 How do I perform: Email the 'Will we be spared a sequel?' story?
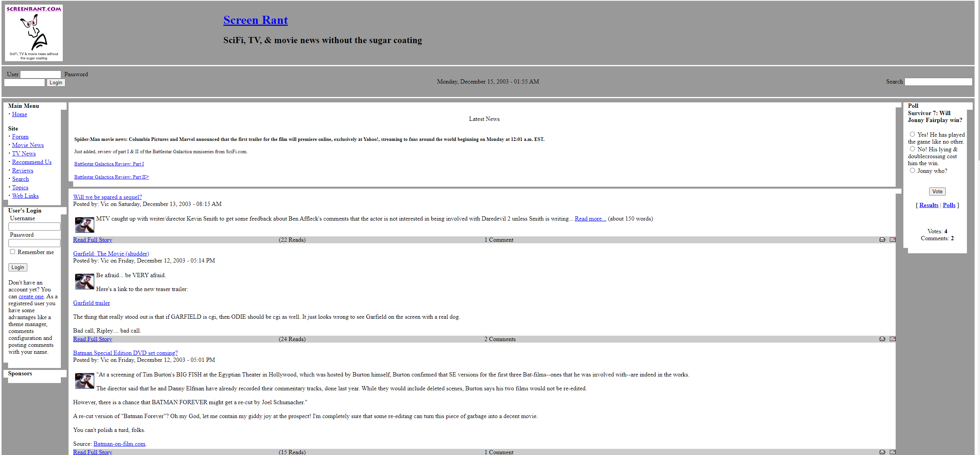(x=893, y=240)
